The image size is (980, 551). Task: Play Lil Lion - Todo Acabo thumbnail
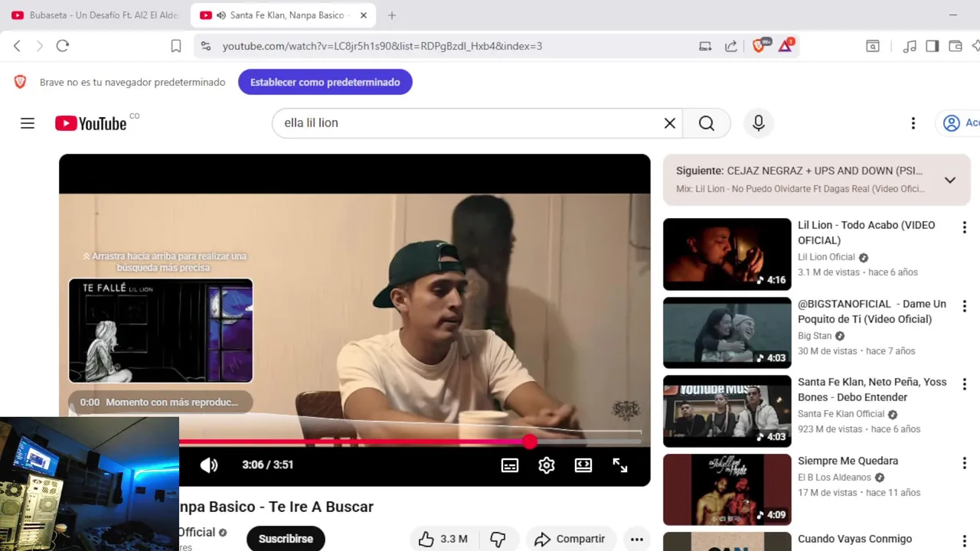pos(727,254)
